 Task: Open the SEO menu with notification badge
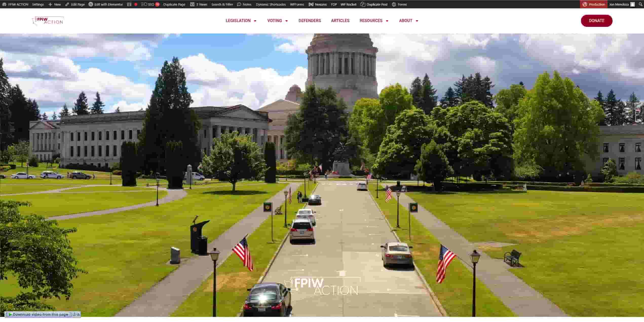click(150, 4)
